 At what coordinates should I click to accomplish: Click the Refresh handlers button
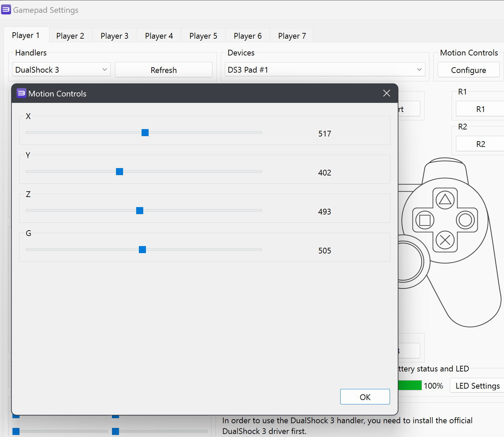(x=163, y=70)
